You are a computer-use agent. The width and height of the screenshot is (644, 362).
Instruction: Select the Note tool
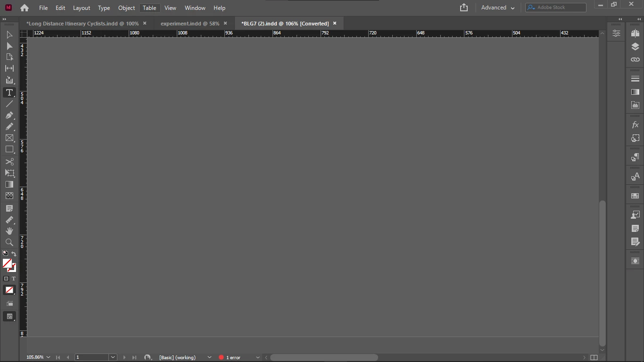coord(9,208)
